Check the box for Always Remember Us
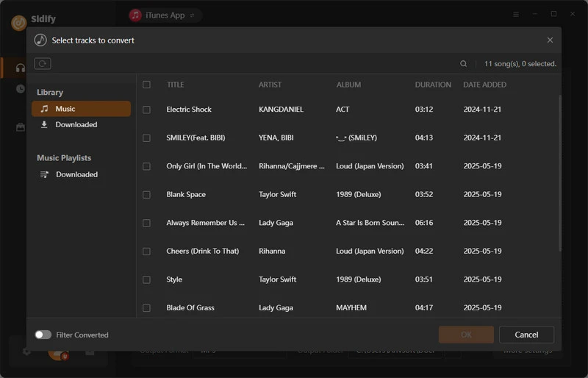 point(146,223)
